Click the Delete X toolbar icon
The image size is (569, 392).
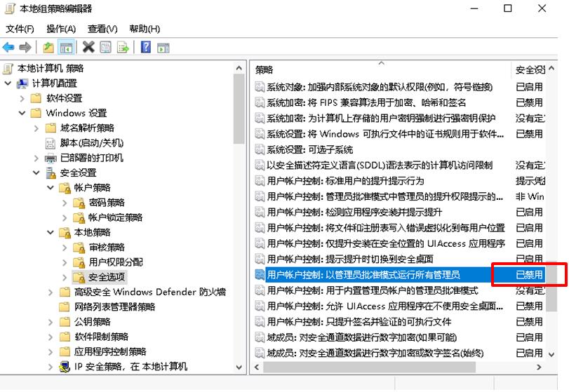88,47
